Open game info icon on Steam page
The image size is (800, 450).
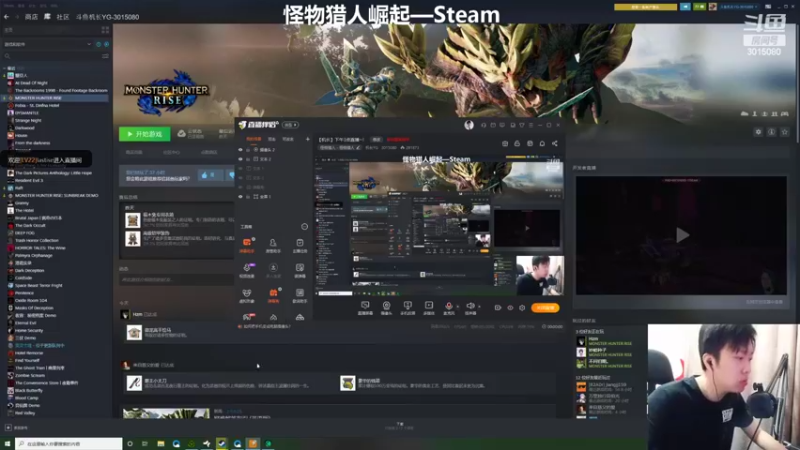pyautogui.click(x=771, y=132)
